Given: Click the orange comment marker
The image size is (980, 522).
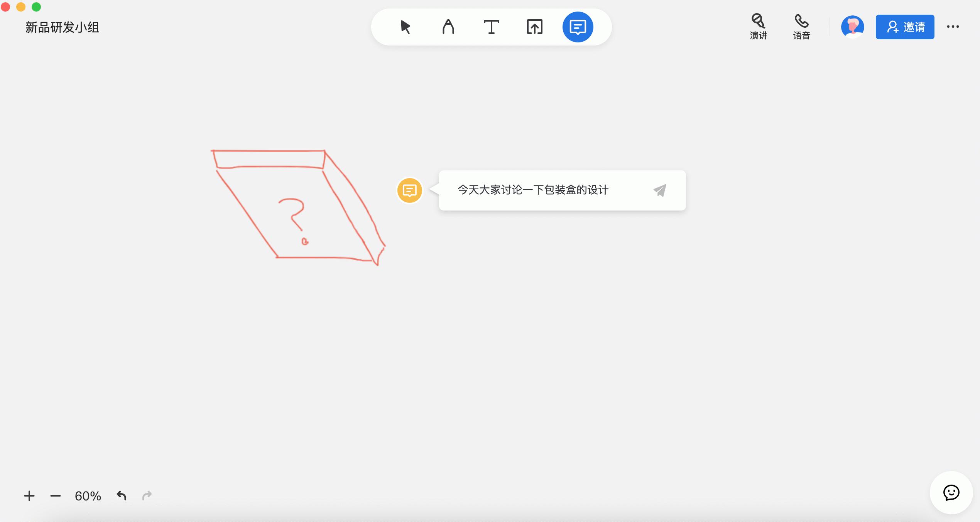Looking at the screenshot, I should 409,190.
